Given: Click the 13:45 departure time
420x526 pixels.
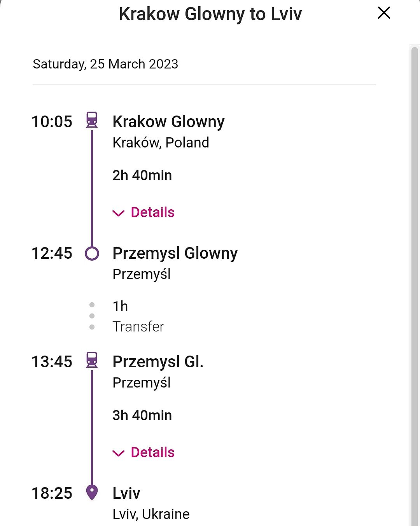Looking at the screenshot, I should click(x=52, y=362).
